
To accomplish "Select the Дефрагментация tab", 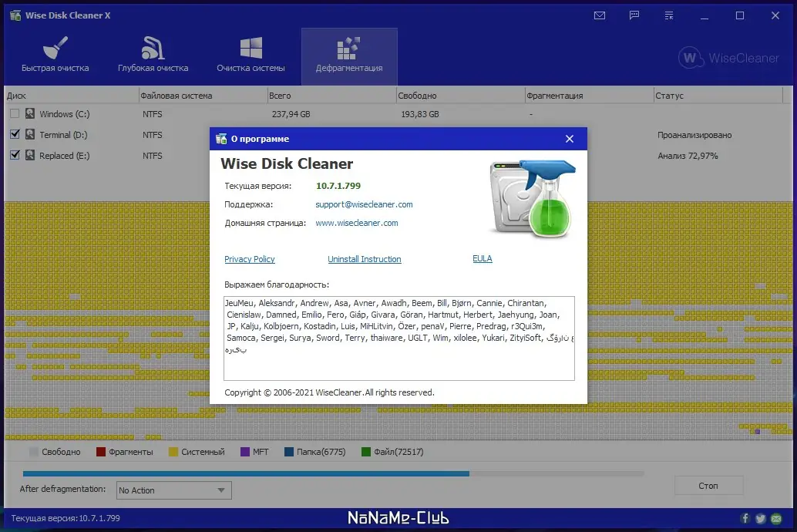I will click(x=349, y=56).
